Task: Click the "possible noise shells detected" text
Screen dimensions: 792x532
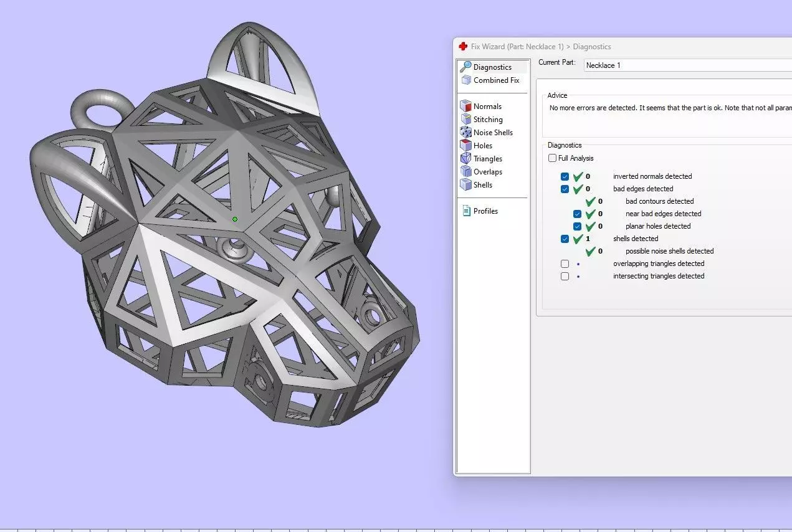Action: [669, 251]
